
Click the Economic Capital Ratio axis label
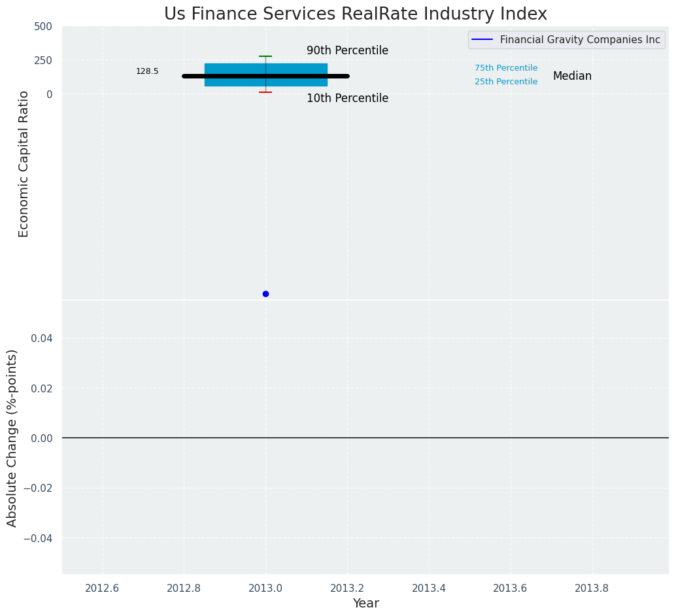24,163
